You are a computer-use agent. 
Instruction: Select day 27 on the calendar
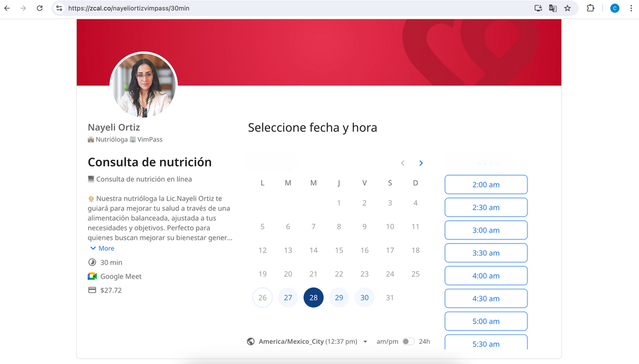(x=288, y=297)
